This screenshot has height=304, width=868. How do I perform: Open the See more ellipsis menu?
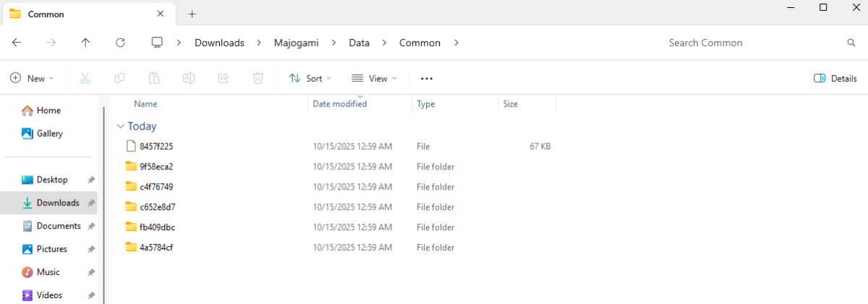[427, 78]
